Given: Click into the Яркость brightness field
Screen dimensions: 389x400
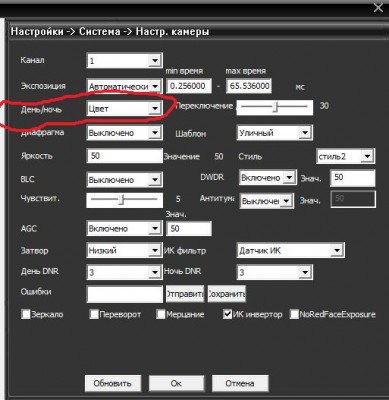Looking at the screenshot, I should pyautogui.click(x=124, y=156).
